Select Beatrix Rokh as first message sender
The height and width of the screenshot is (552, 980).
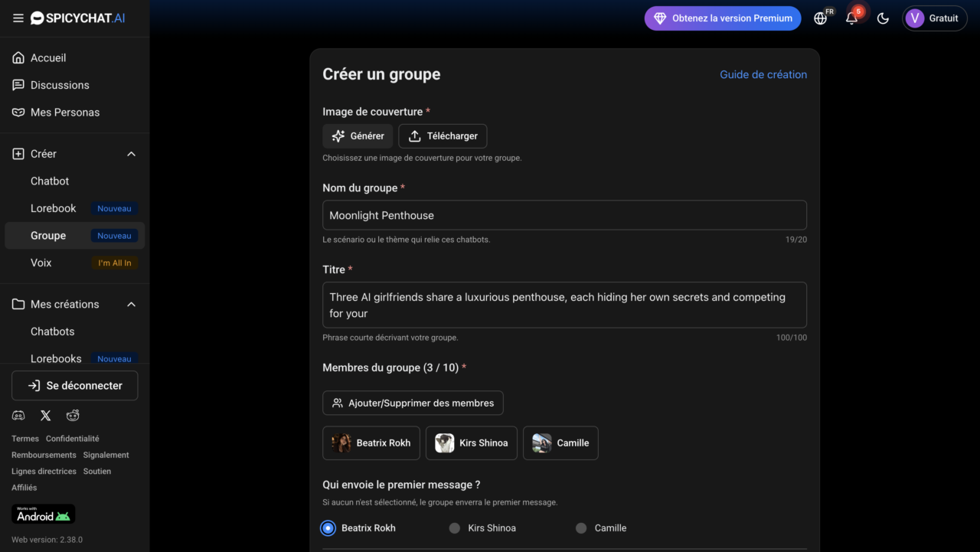coord(328,528)
